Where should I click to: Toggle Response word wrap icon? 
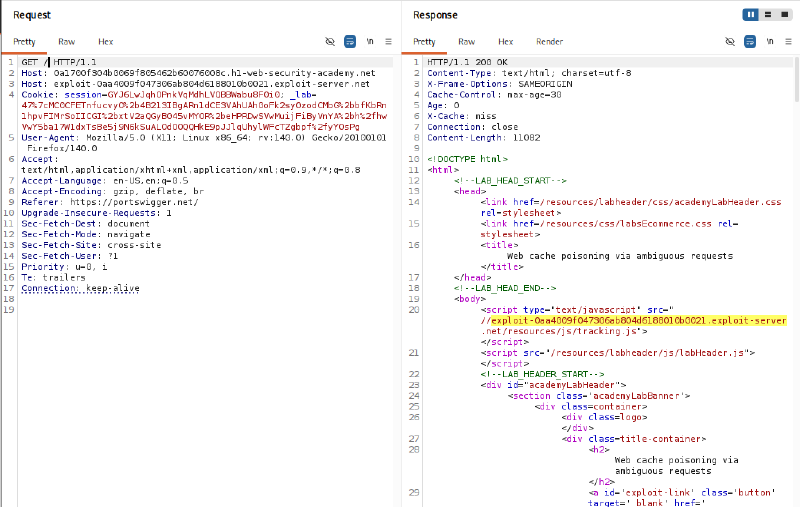(750, 42)
